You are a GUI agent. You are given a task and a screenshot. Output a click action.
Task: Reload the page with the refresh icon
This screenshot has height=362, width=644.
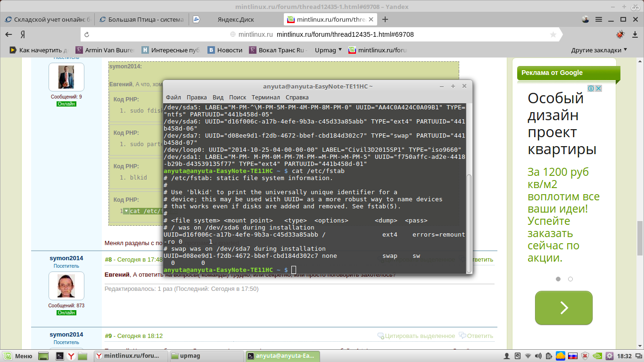(x=86, y=34)
